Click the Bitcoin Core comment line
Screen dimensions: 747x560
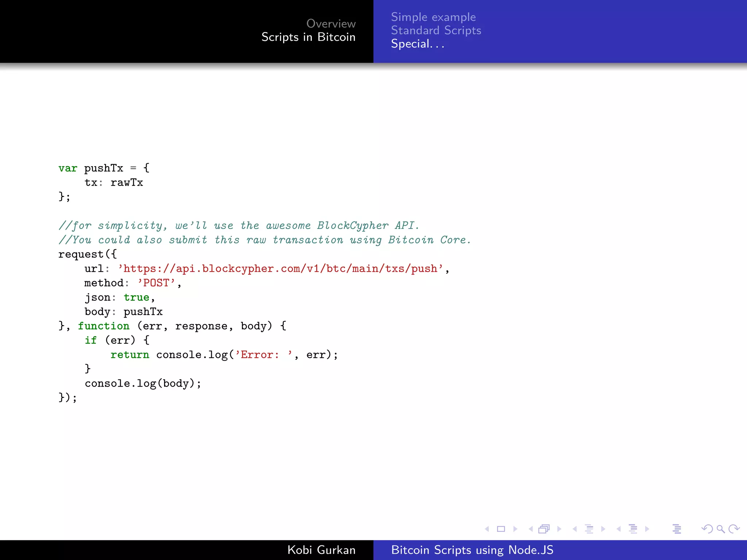(x=265, y=240)
